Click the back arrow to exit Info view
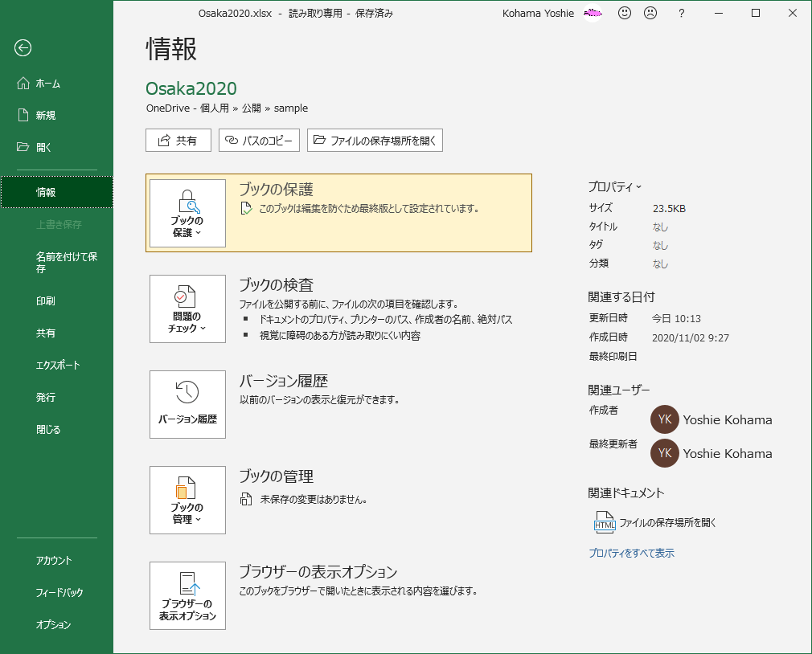Screen dimensions: 812x654 (23, 49)
